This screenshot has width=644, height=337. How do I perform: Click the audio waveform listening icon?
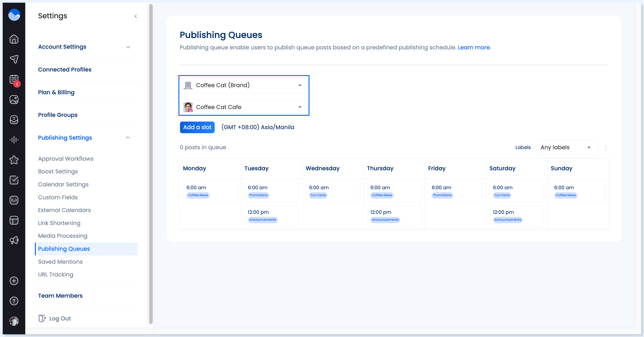point(14,140)
